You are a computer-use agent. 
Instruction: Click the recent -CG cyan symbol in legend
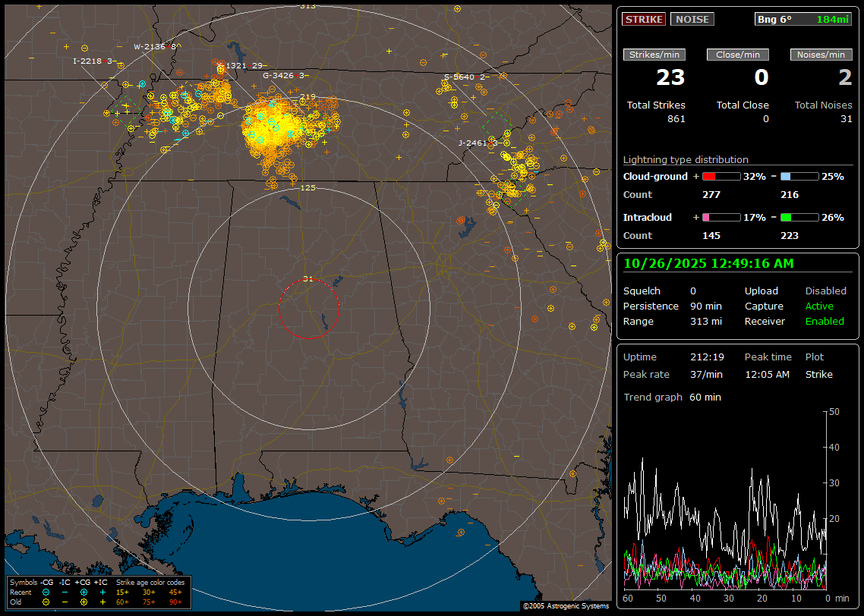click(x=46, y=592)
